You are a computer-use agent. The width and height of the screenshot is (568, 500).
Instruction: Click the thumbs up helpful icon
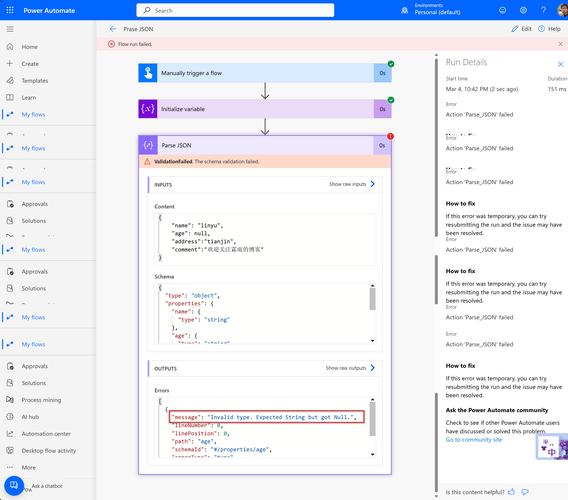click(x=511, y=492)
